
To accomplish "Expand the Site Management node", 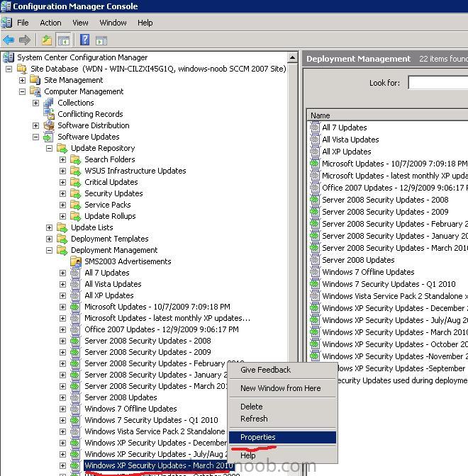I will pyautogui.click(x=22, y=81).
